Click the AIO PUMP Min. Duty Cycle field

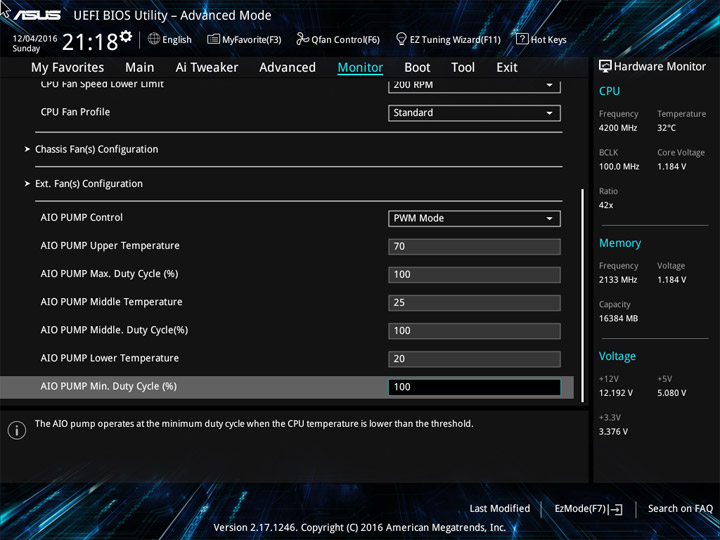tap(474, 387)
